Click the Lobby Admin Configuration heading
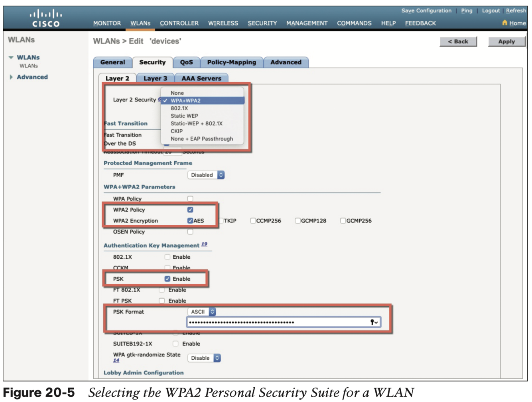 coord(144,372)
